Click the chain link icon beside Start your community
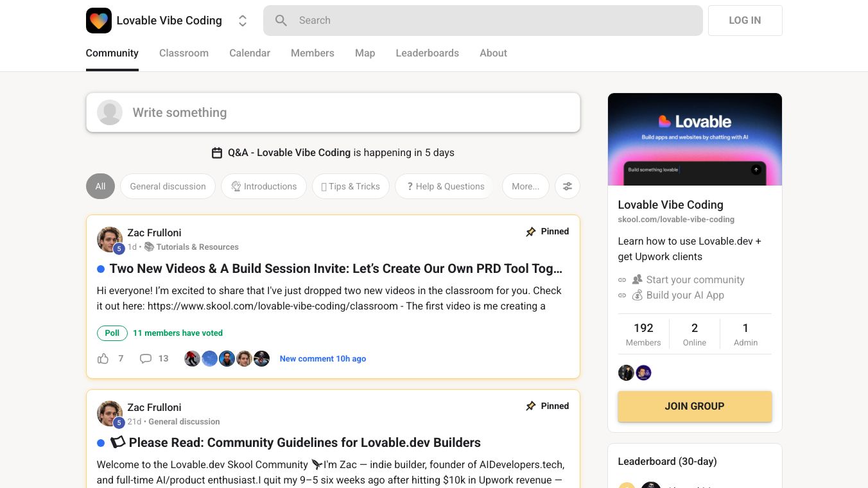Image resolution: width=868 pixels, height=488 pixels. click(x=622, y=280)
